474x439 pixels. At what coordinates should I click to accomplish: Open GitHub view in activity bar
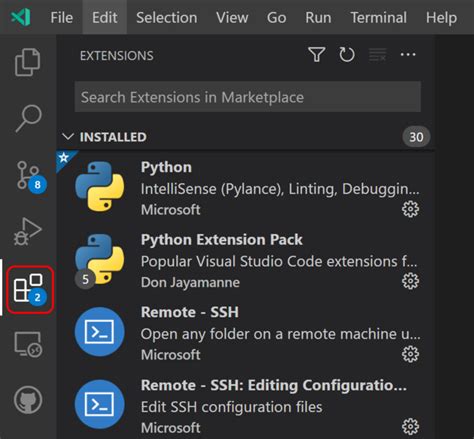pyautogui.click(x=28, y=400)
